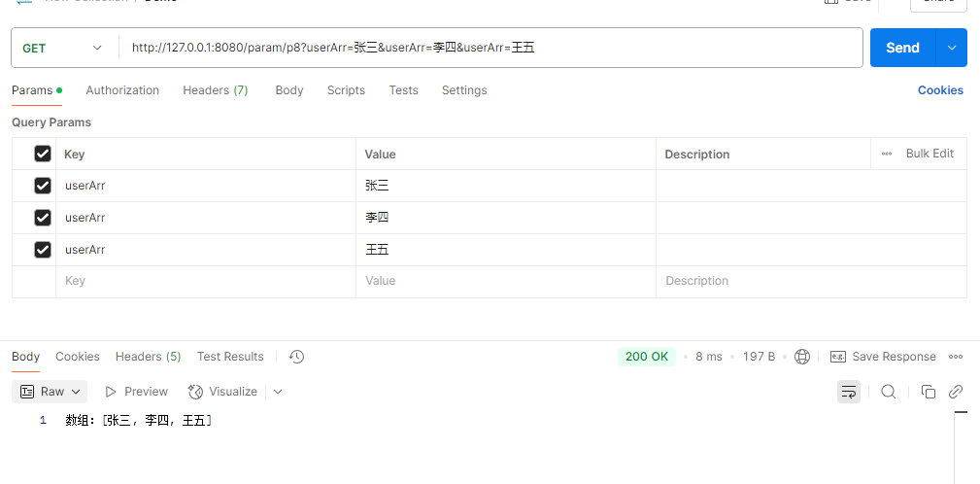Open the Test Results response tab
This screenshot has width=980, height=484.
pyautogui.click(x=230, y=357)
